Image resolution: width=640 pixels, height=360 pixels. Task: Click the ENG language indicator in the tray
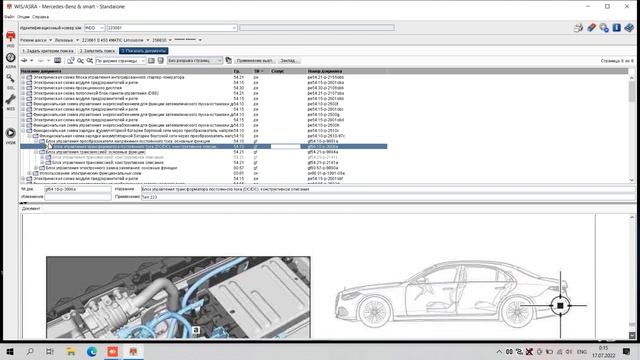[582, 351]
